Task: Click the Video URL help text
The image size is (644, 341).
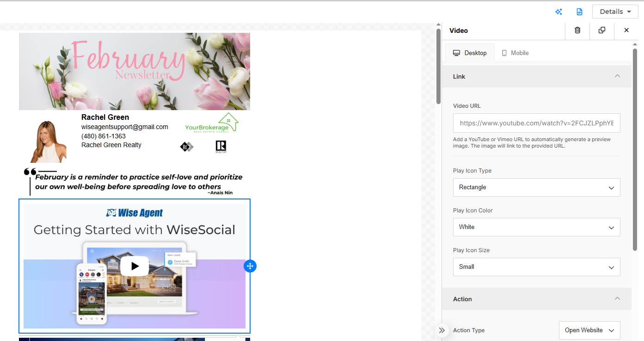Action: [x=532, y=143]
